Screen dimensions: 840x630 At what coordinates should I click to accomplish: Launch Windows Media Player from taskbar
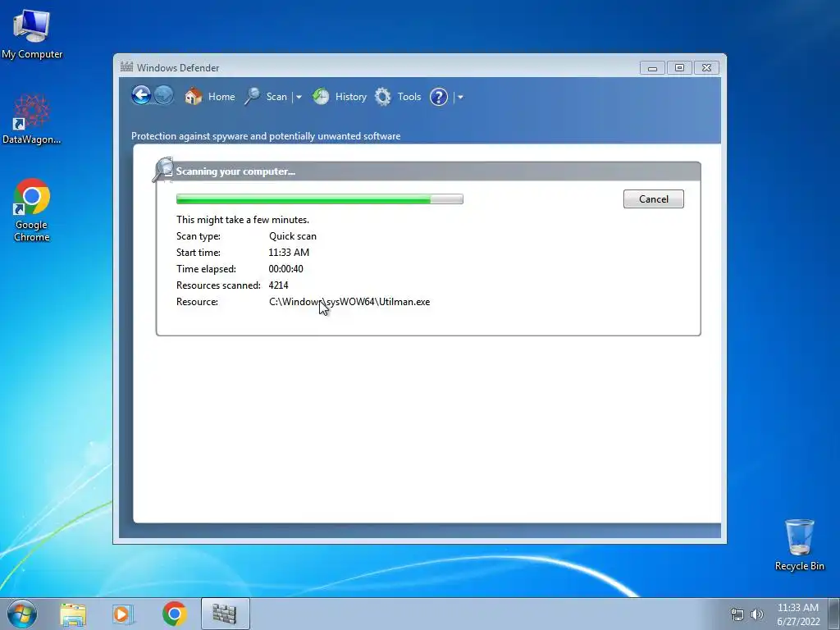coord(123,614)
